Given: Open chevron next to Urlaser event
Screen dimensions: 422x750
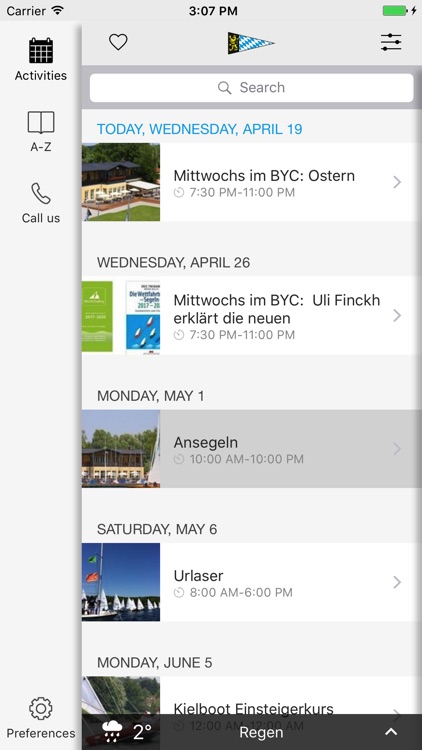Looking at the screenshot, I should [x=397, y=582].
